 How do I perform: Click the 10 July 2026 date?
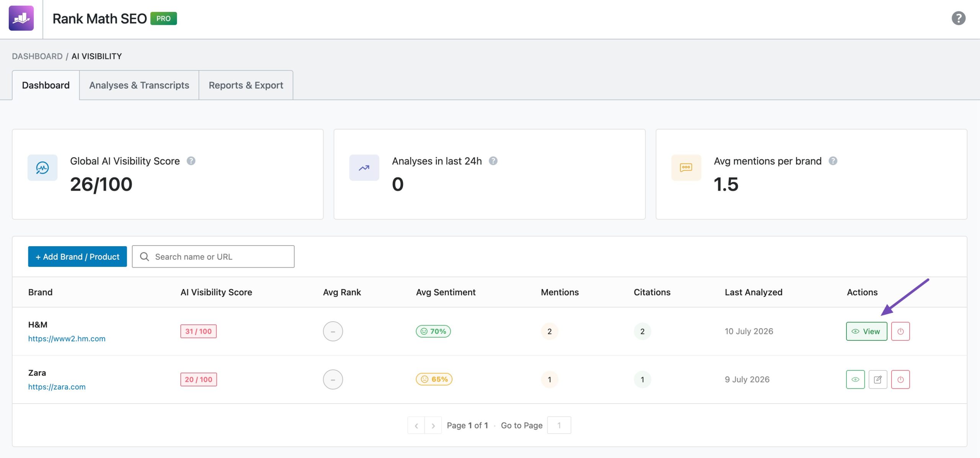point(749,331)
